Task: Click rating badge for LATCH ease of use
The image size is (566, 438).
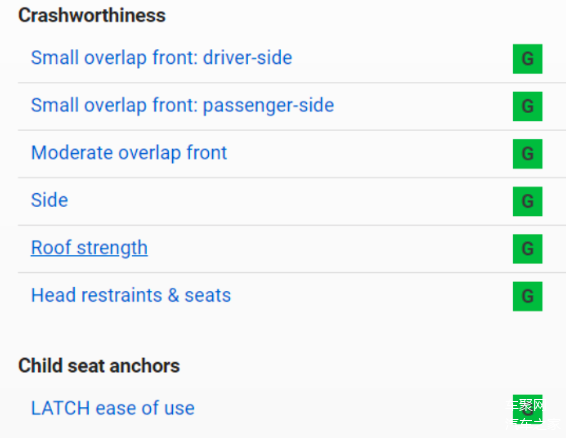Action: tap(527, 409)
